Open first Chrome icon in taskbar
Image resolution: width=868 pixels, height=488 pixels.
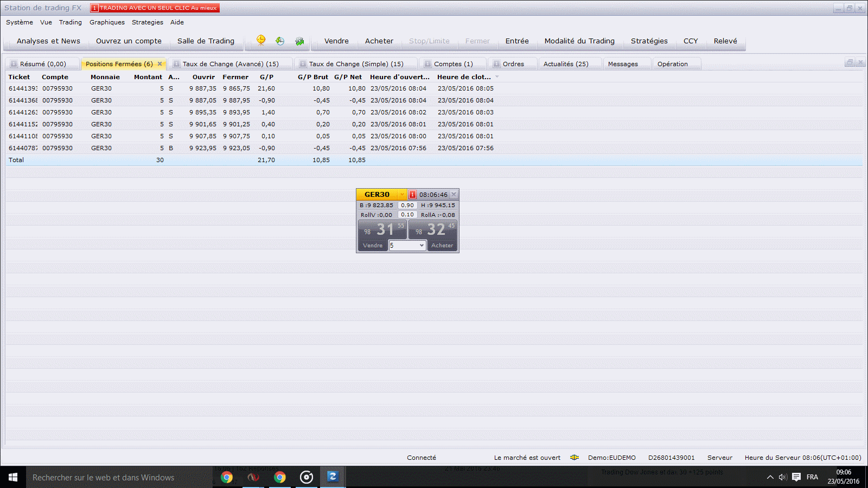[227, 477]
